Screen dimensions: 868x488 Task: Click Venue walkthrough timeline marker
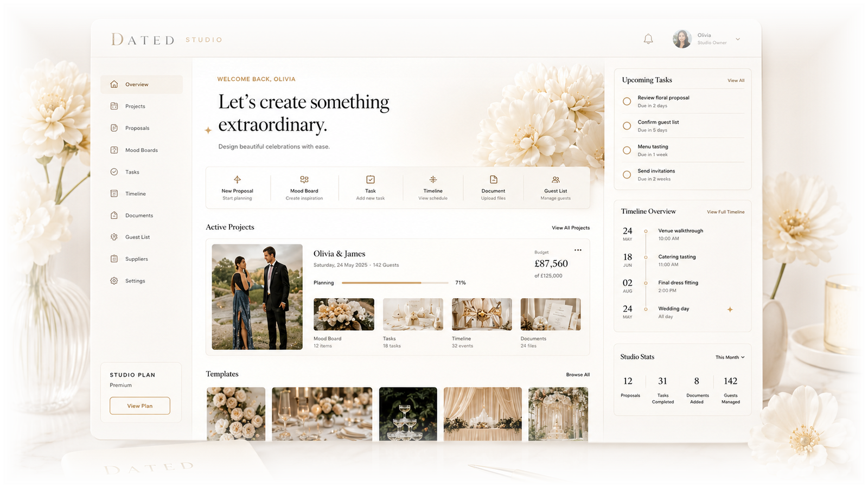coord(646,231)
